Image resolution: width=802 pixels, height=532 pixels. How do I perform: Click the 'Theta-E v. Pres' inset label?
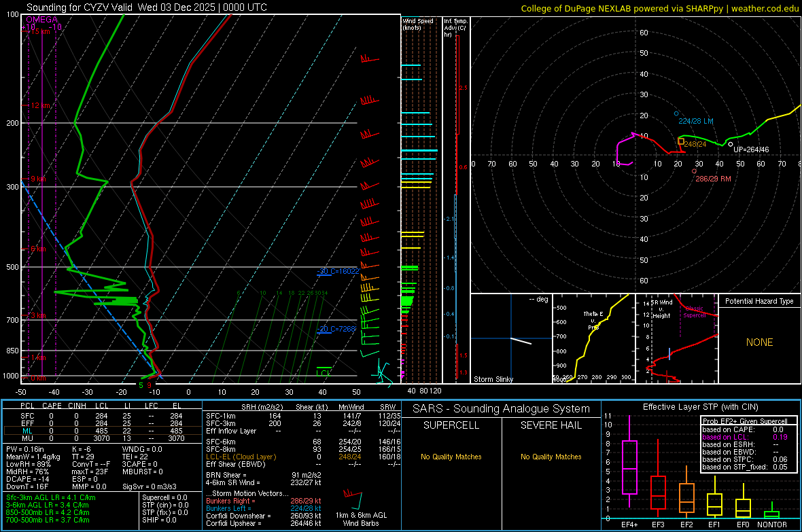pos(593,320)
